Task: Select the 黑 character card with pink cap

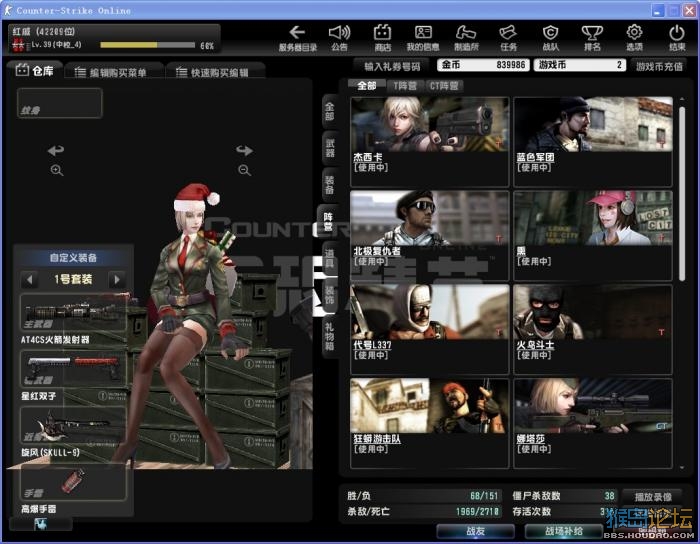Action: coord(593,235)
